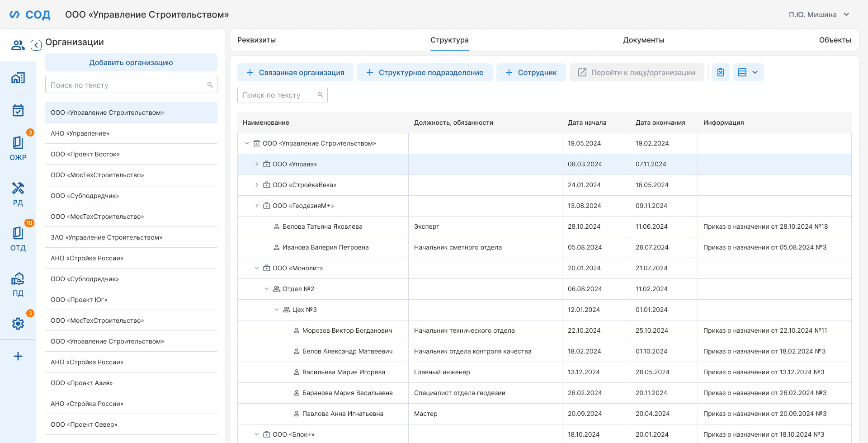Collapse ООО «Монолит» tree node

[257, 268]
